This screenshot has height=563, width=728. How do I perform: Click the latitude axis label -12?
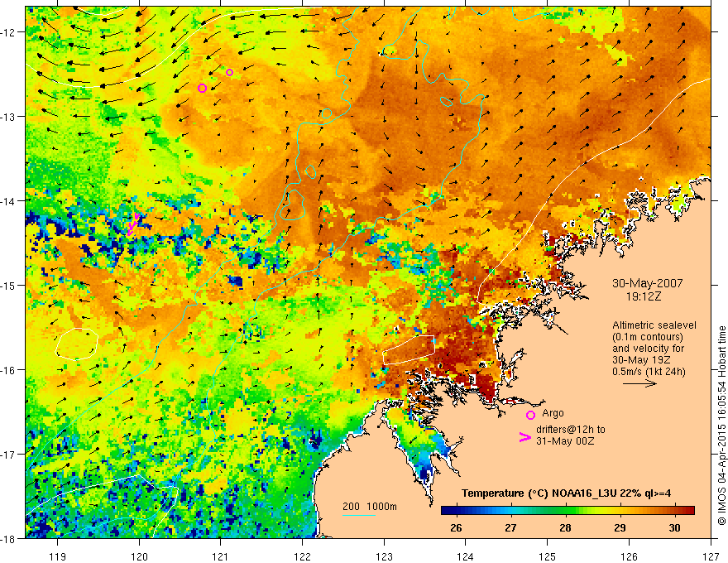[8, 32]
